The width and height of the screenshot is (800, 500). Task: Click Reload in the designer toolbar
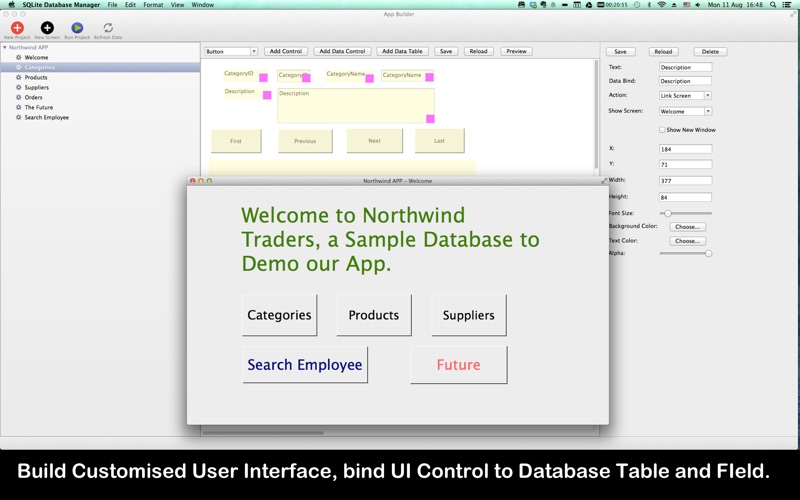[479, 51]
